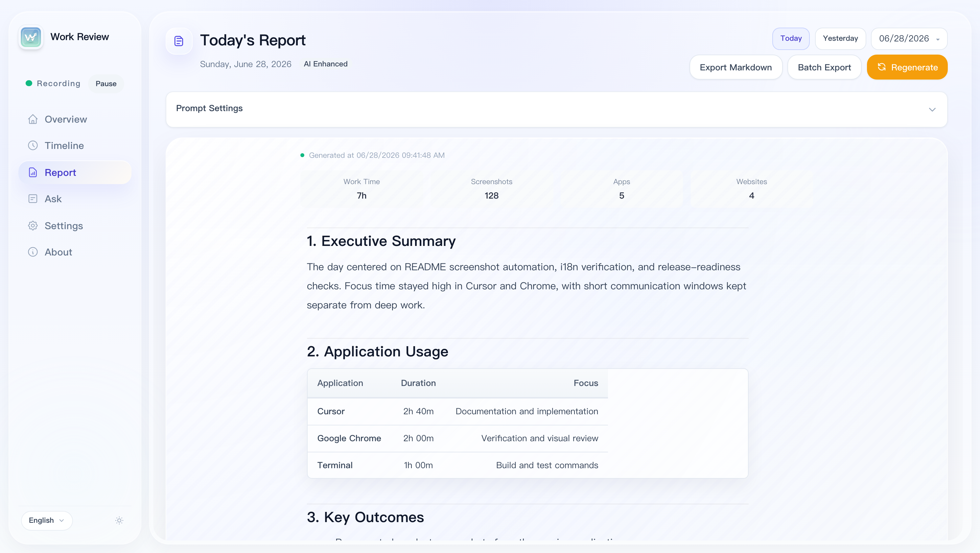Click the Duration column header

(418, 383)
